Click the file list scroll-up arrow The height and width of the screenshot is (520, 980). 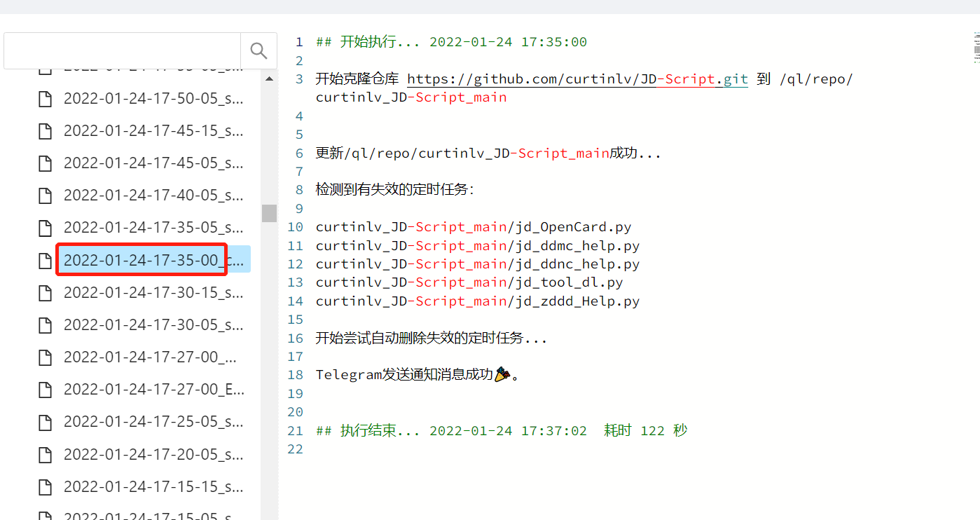pyautogui.click(x=269, y=79)
